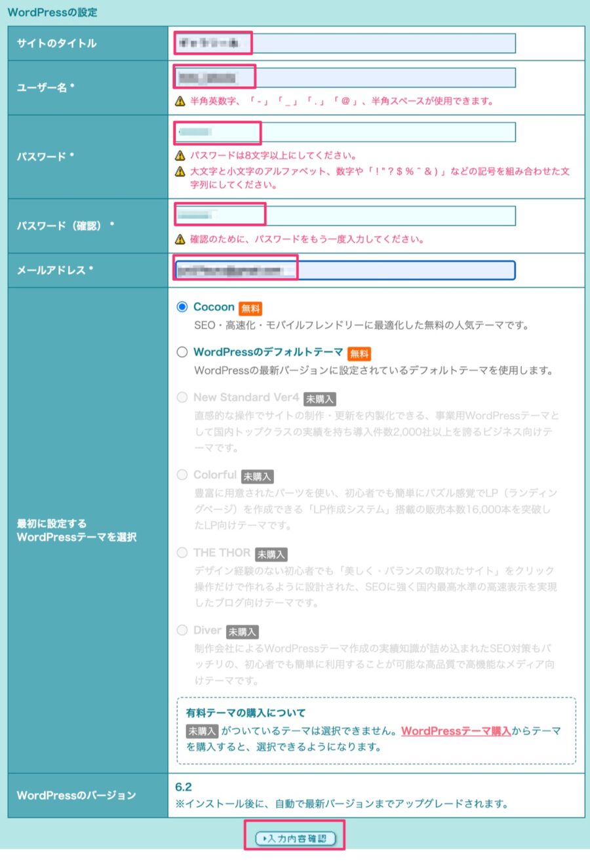This screenshot has width=590, height=868.
Task: Open the WordPressテーマ購入 link
Action: coord(457,732)
